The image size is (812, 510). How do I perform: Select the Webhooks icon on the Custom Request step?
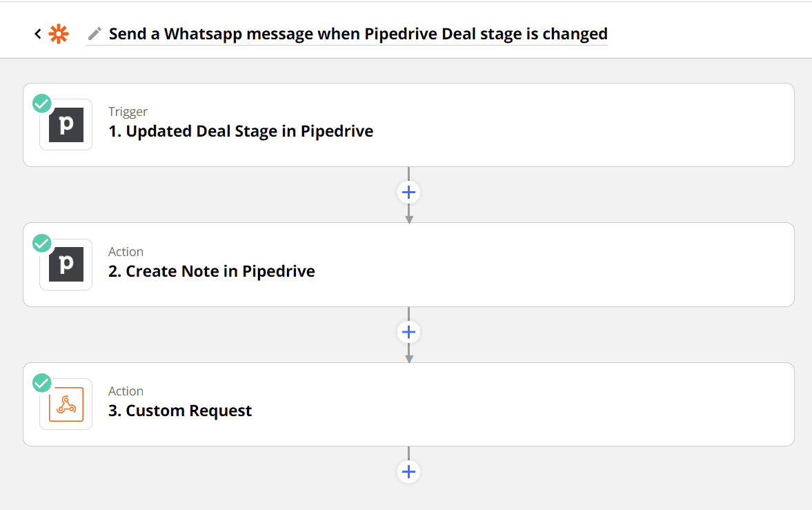(x=66, y=404)
